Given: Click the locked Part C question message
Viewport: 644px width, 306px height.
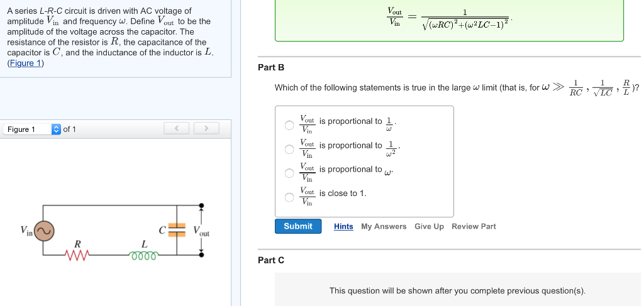Looking at the screenshot, I should pos(457,290).
